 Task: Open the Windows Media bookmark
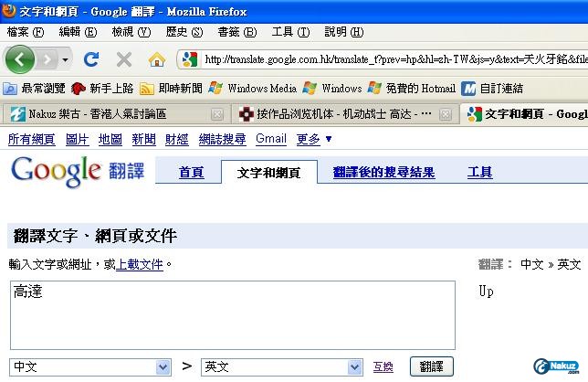coord(253,89)
